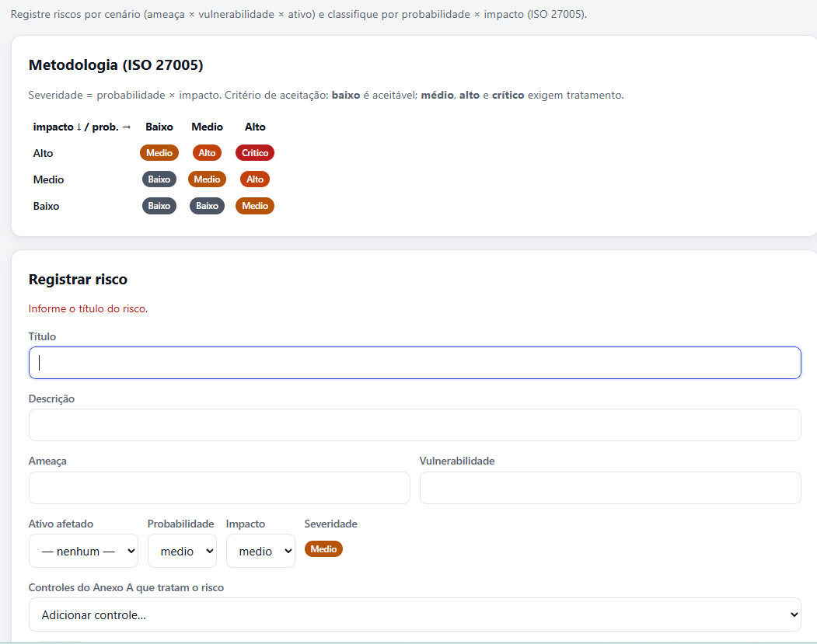
Task: Open the Adicionar controle dropdown
Action: [415, 614]
